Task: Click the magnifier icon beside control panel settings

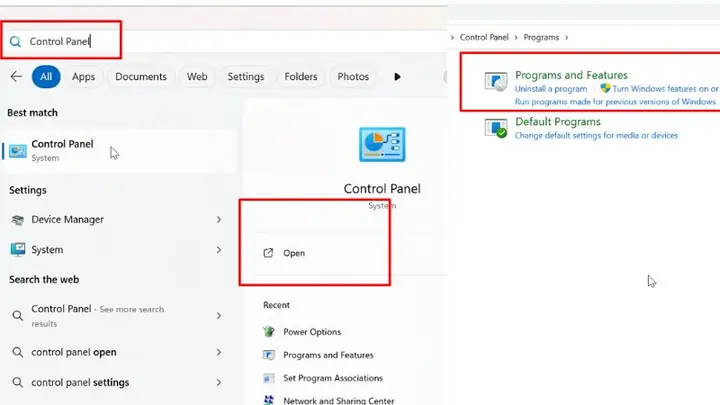Action: coord(17,382)
